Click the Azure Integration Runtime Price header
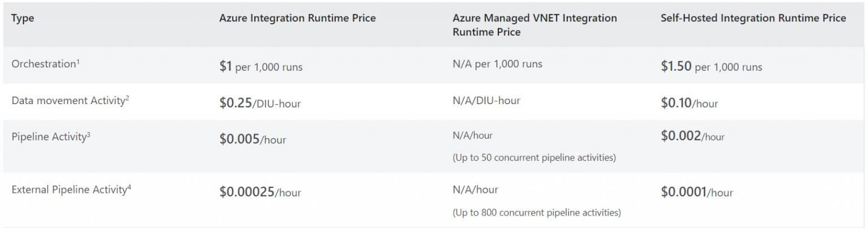This screenshot has height=232, width=868. (297, 18)
